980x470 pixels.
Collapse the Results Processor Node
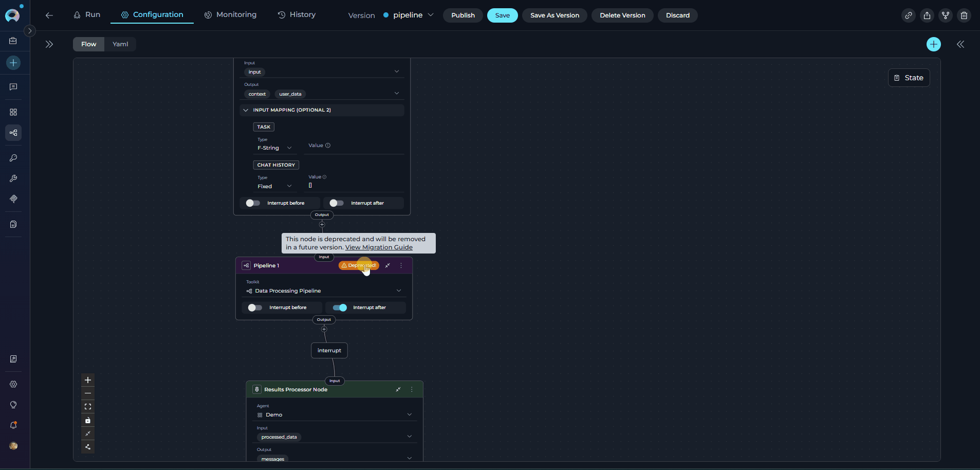[x=398, y=390]
